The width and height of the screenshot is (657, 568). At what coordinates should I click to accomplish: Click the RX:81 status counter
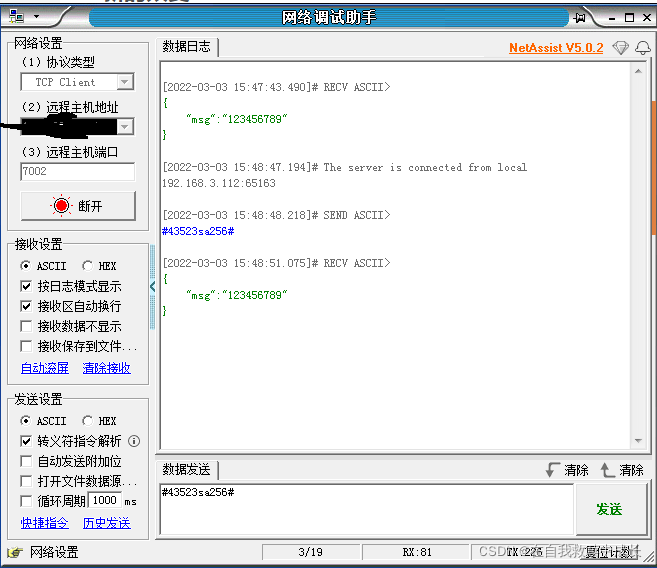(x=416, y=552)
